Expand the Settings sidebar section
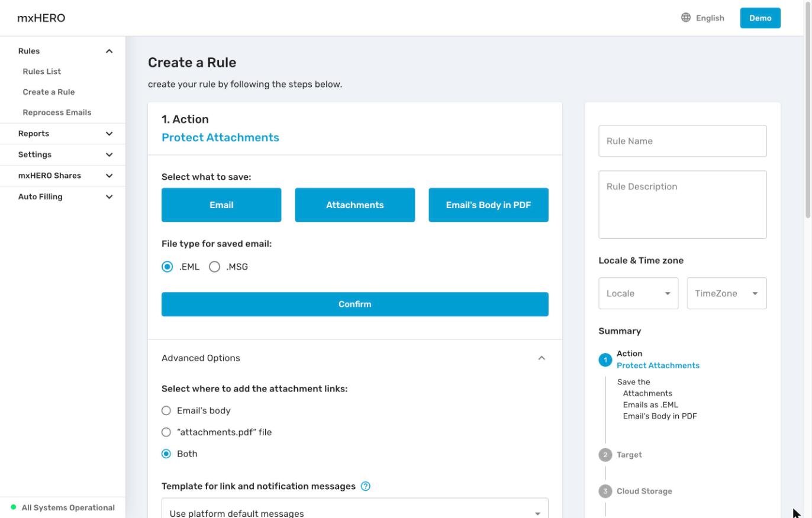The height and width of the screenshot is (518, 812). (109, 154)
